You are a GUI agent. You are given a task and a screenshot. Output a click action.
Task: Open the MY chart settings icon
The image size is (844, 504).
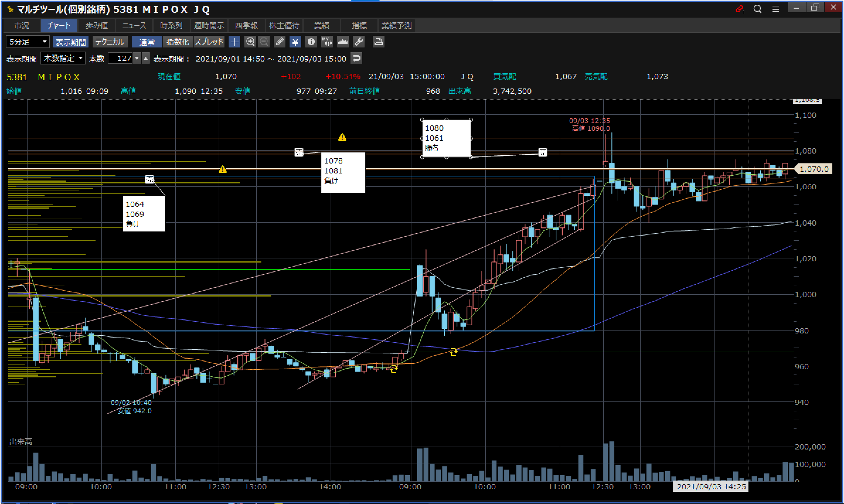pos(327,42)
